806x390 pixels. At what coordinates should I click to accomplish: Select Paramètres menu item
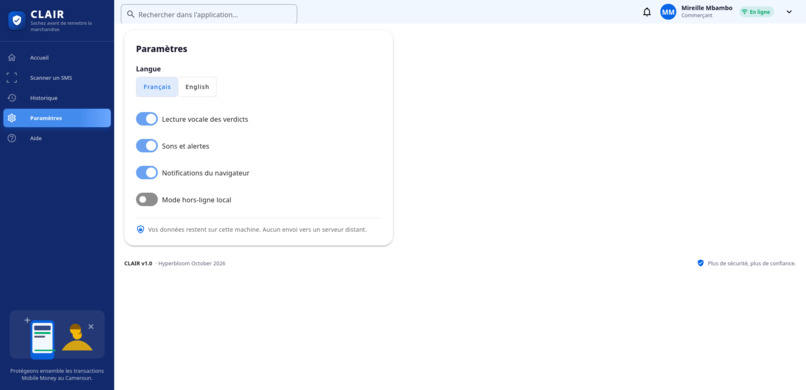pyautogui.click(x=57, y=118)
